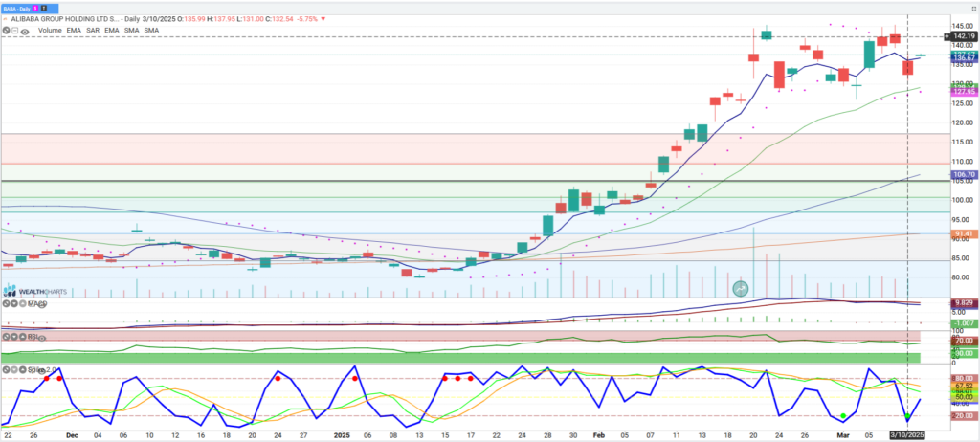
Task: Move MACD pane down with arrow icon
Action: pos(14,304)
